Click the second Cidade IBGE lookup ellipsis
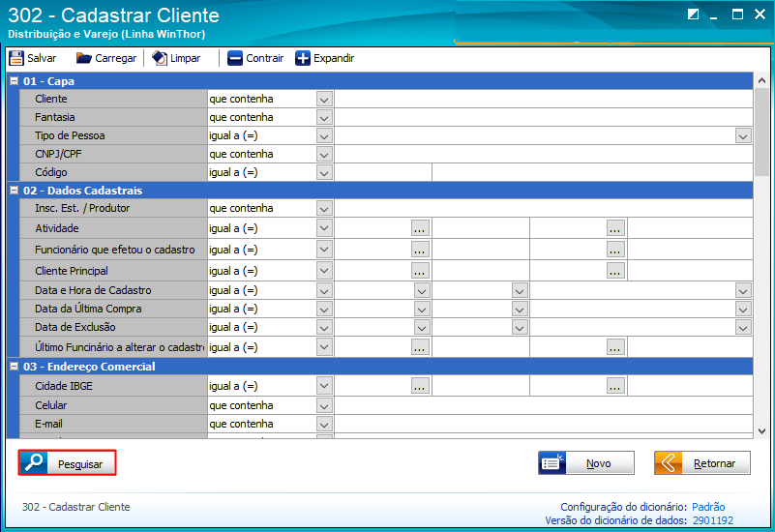Image resolution: width=775 pixels, height=532 pixels. click(x=616, y=386)
